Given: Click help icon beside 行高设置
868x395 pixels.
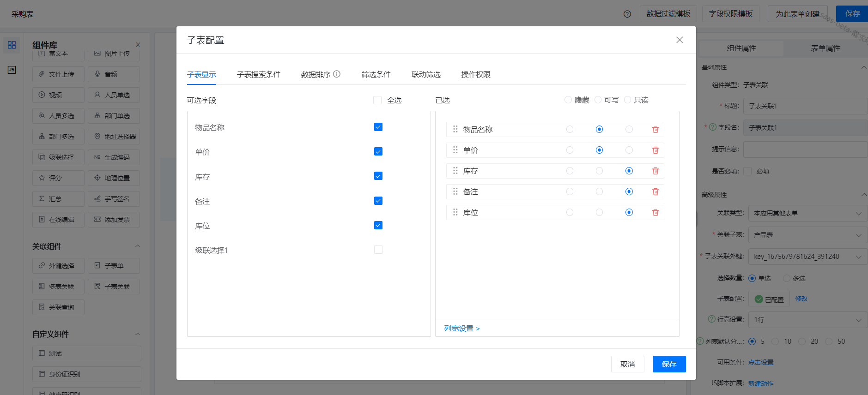Looking at the screenshot, I should click(x=712, y=319).
